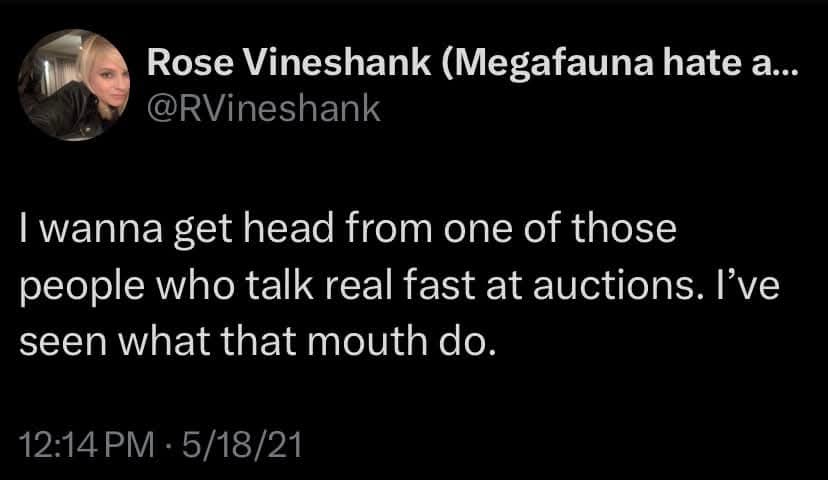Open Rose Vineshank's profile picture

(74, 85)
